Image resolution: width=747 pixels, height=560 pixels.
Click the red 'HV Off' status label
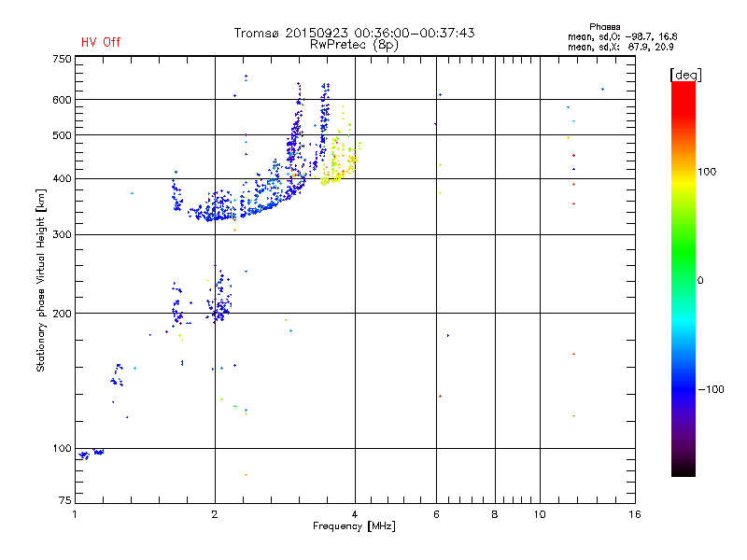tap(101, 42)
